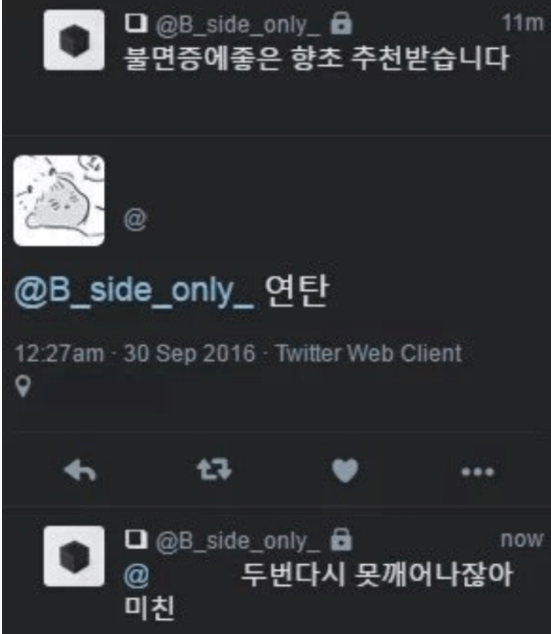The width and height of the screenshot is (551, 634).
Task: Click the blue @ mention in the bottom reply
Action: tap(137, 575)
